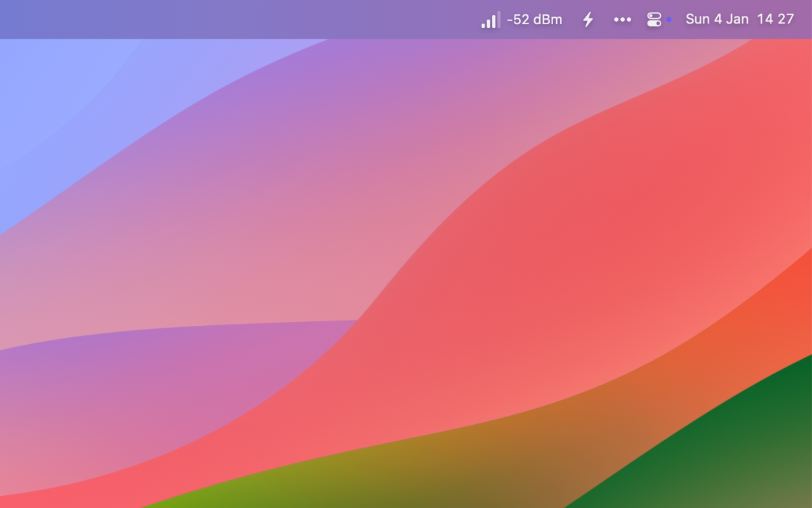Toggle the overflow menu via three dots
Screen dimensions: 812x508
pos(622,19)
